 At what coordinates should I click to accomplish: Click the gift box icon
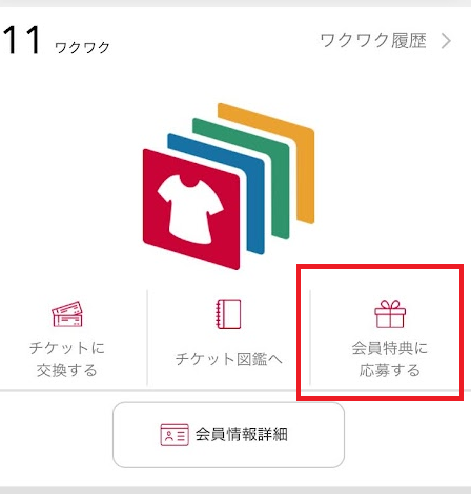[x=390, y=314]
